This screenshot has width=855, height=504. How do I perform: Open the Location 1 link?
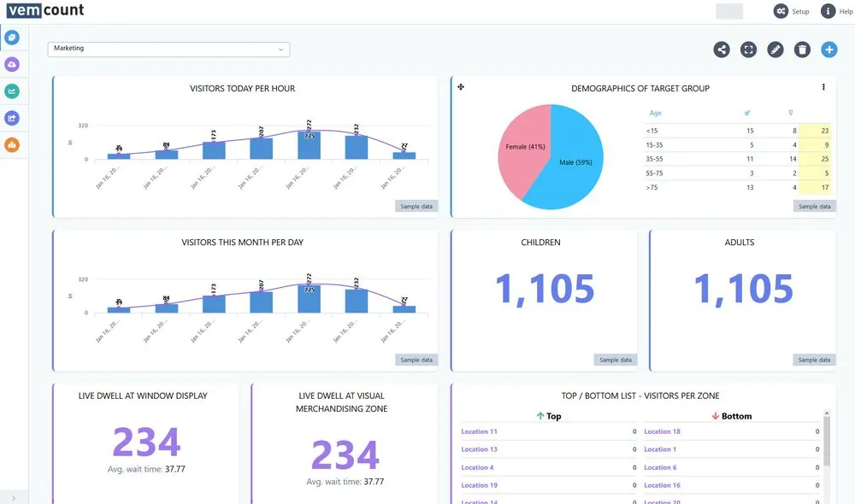[x=660, y=449]
